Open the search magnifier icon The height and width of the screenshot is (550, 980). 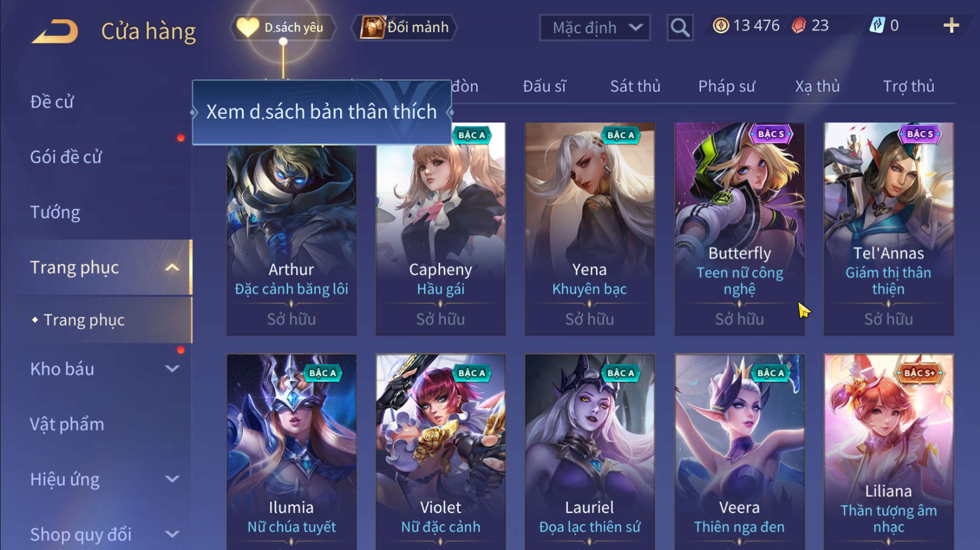tap(680, 28)
